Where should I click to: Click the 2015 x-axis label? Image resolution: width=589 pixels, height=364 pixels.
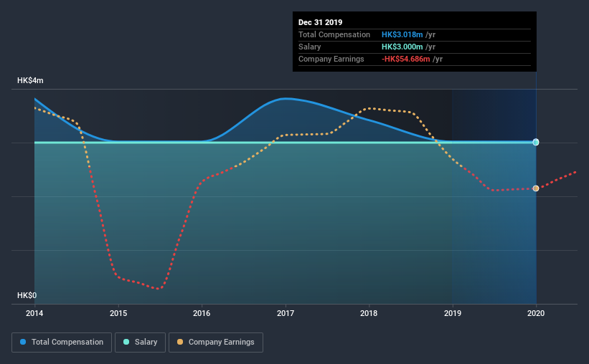118,313
